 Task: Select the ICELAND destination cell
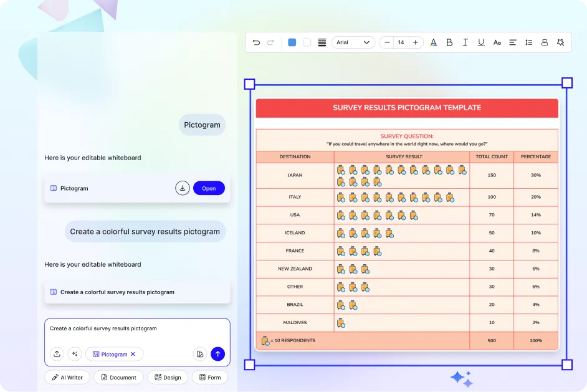[x=295, y=233]
